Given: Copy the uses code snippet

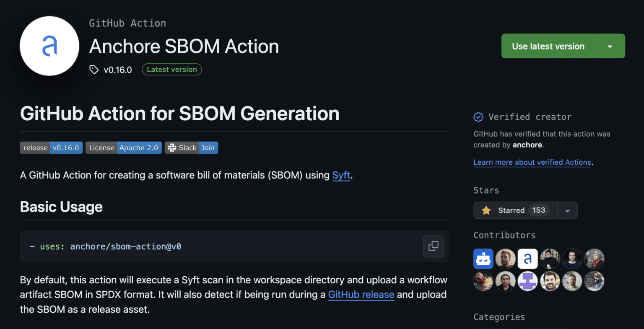Looking at the screenshot, I should 433,246.
